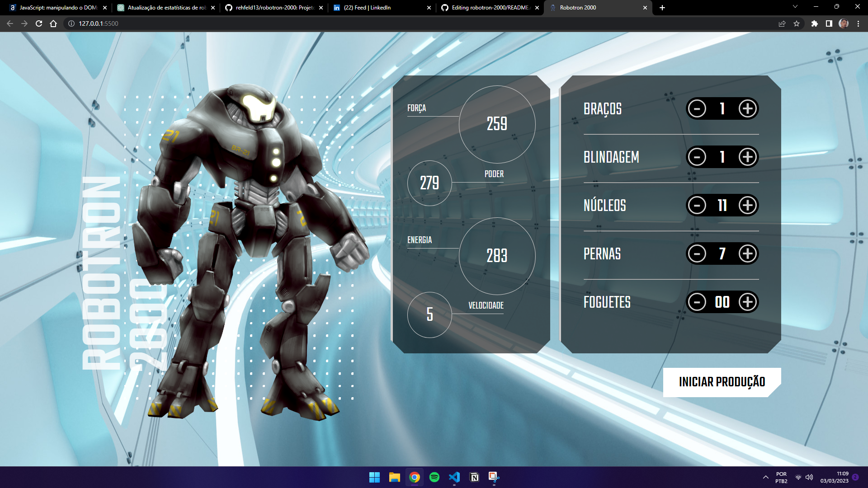Increase Pernas with the plus icon
This screenshot has width=868, height=488.
point(747,254)
